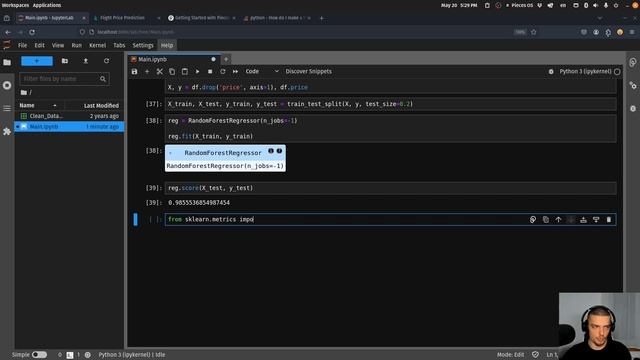Screen dimensions: 640x360
Task: Save the notebook with the disk icon
Action: pos(134,71)
